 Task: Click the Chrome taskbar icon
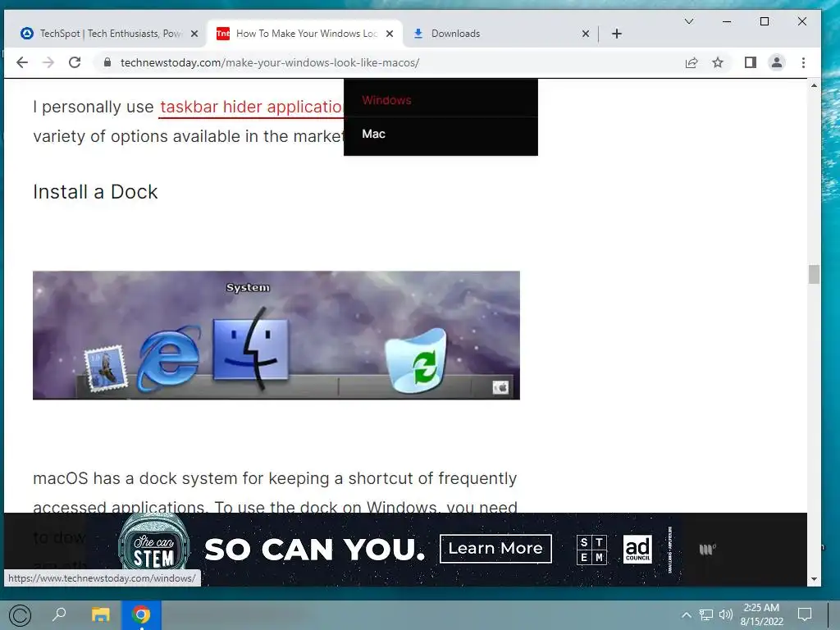(141, 614)
